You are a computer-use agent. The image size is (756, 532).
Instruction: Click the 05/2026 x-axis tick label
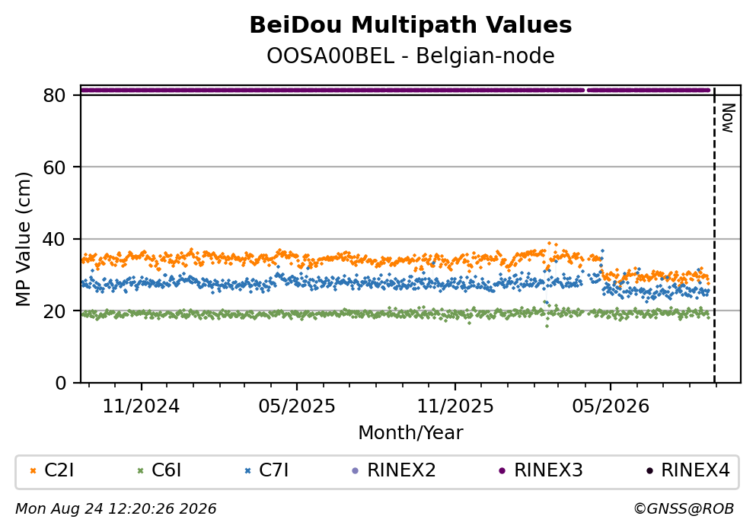(x=611, y=406)
